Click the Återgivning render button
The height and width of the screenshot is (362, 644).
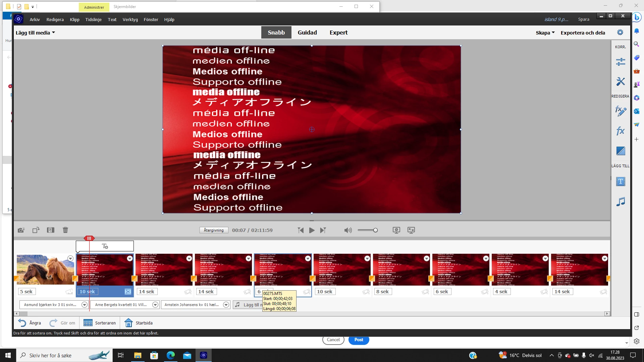(214, 230)
